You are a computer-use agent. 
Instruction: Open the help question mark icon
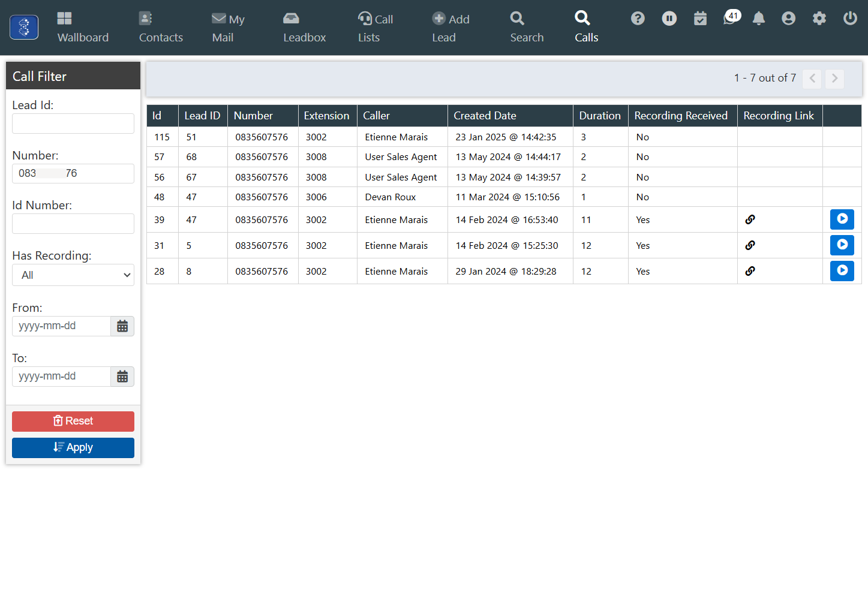(638, 19)
